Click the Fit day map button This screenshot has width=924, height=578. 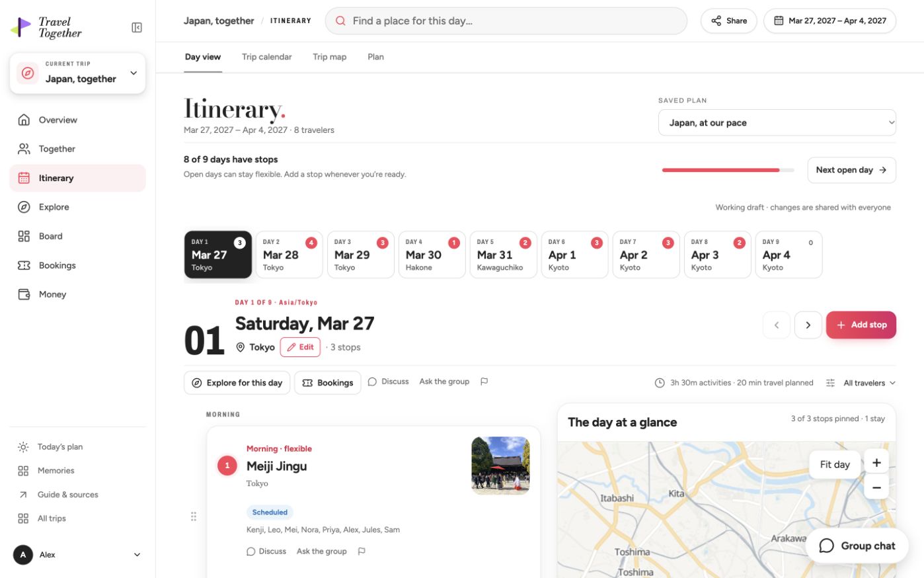point(835,464)
